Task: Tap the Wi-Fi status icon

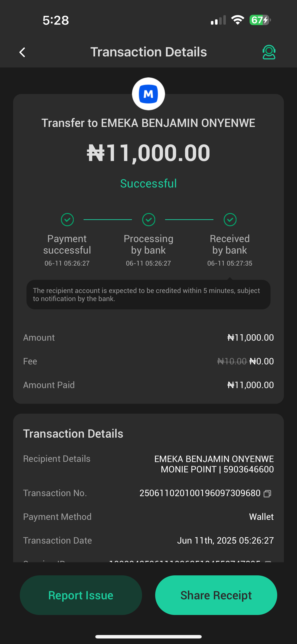Action: coord(238,20)
